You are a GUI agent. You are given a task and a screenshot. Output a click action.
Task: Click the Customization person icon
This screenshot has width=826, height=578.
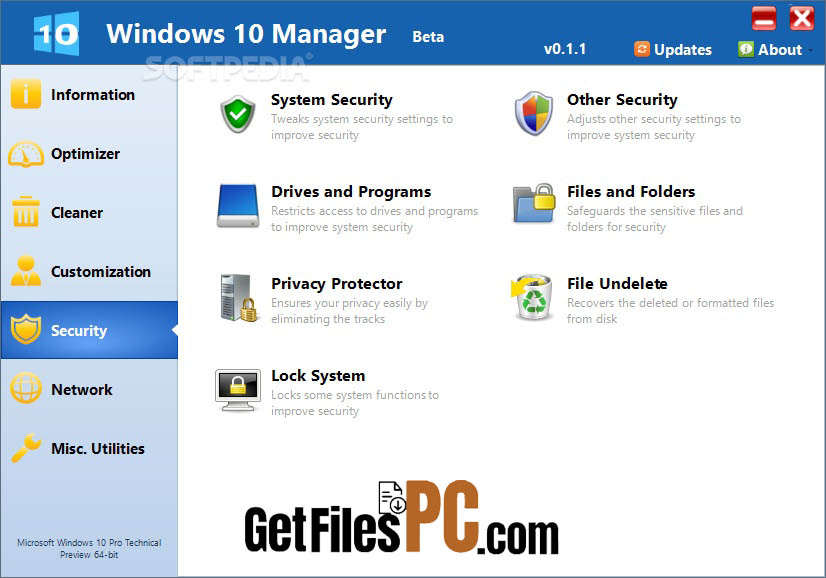25,271
